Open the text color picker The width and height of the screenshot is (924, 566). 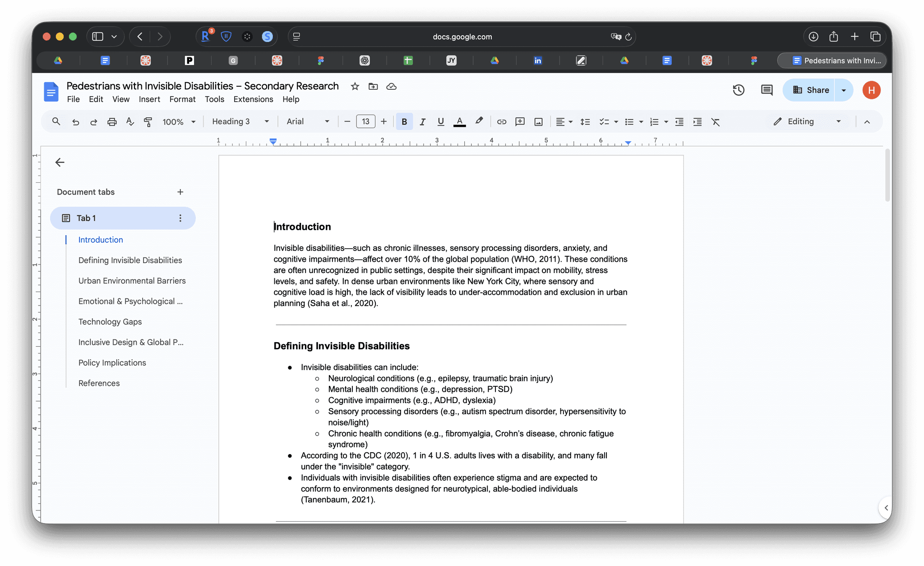click(x=459, y=121)
